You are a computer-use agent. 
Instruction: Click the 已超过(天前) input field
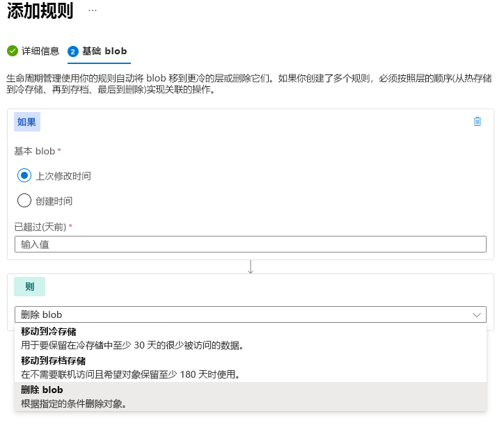[251, 244]
